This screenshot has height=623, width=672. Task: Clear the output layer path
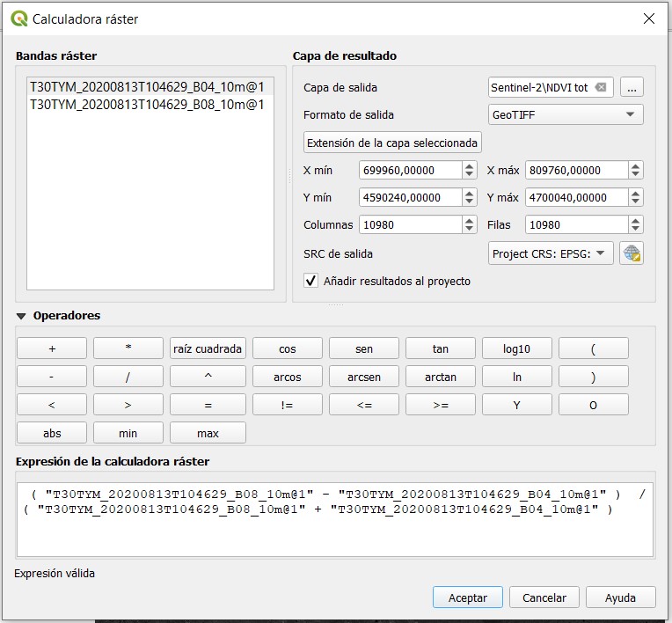tap(601, 87)
